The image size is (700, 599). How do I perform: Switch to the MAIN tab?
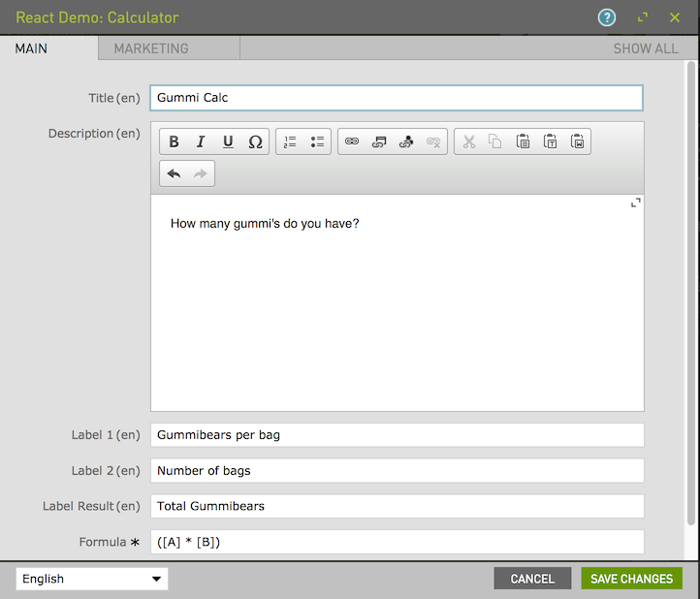(49, 48)
